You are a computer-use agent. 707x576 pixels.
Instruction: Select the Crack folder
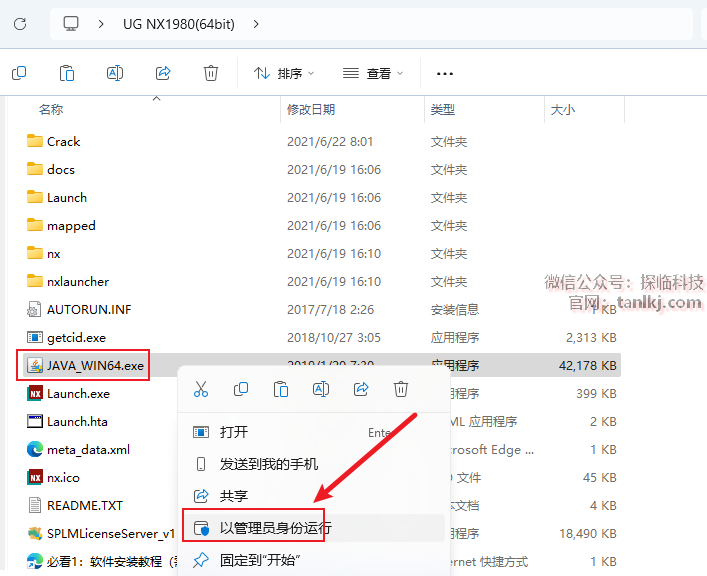click(53, 142)
